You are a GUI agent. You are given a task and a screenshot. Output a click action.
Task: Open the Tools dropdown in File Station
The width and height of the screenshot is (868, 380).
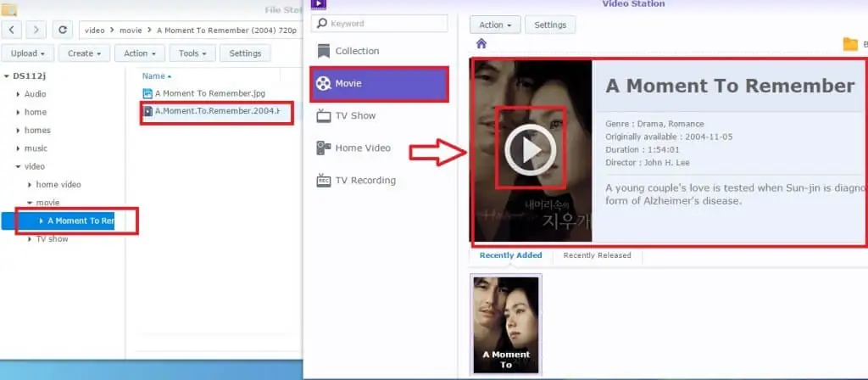pyautogui.click(x=192, y=53)
